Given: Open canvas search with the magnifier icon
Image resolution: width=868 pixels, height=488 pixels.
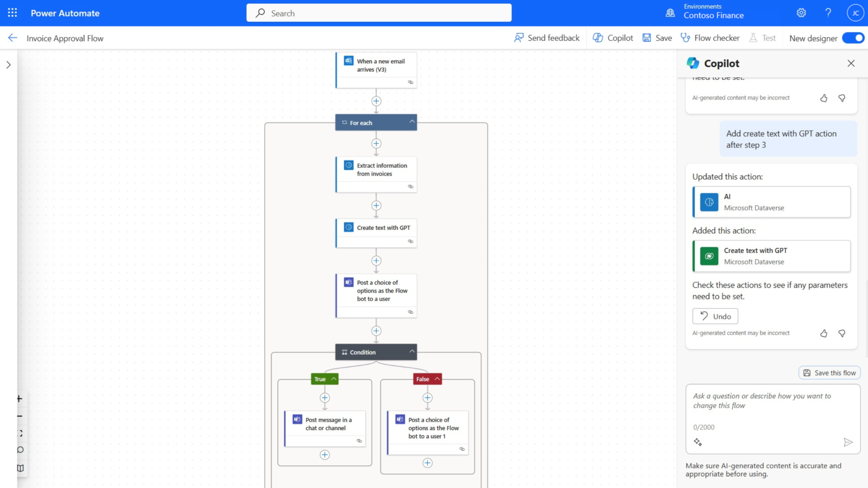Looking at the screenshot, I should click(20, 450).
